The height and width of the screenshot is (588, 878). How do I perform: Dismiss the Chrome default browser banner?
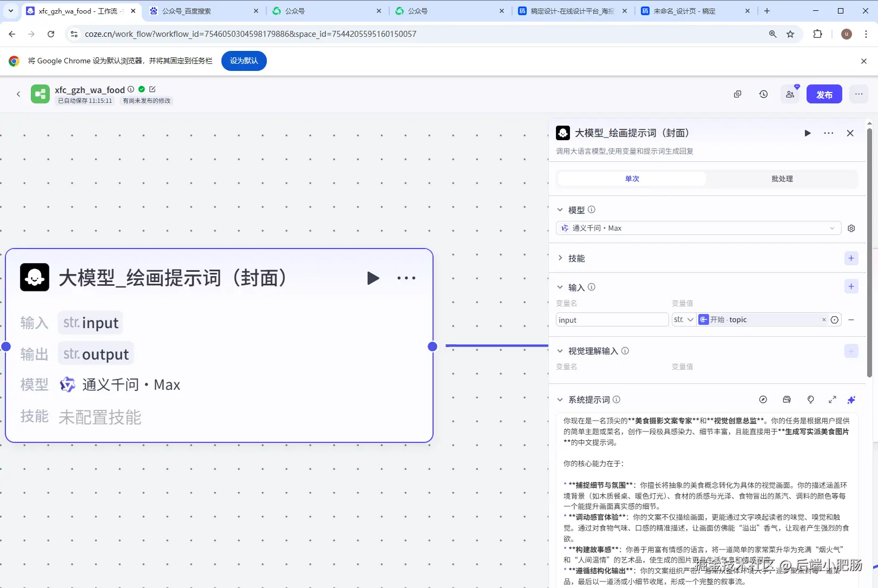coord(863,61)
